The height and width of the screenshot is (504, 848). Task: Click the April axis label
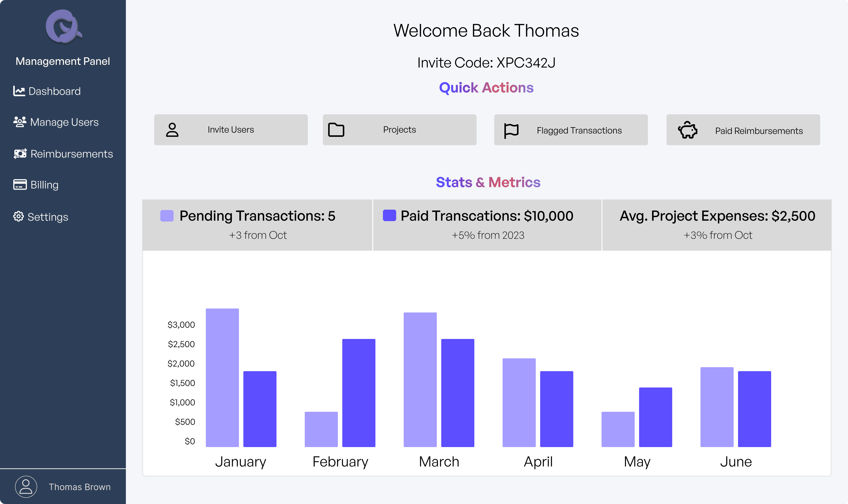[x=538, y=462]
